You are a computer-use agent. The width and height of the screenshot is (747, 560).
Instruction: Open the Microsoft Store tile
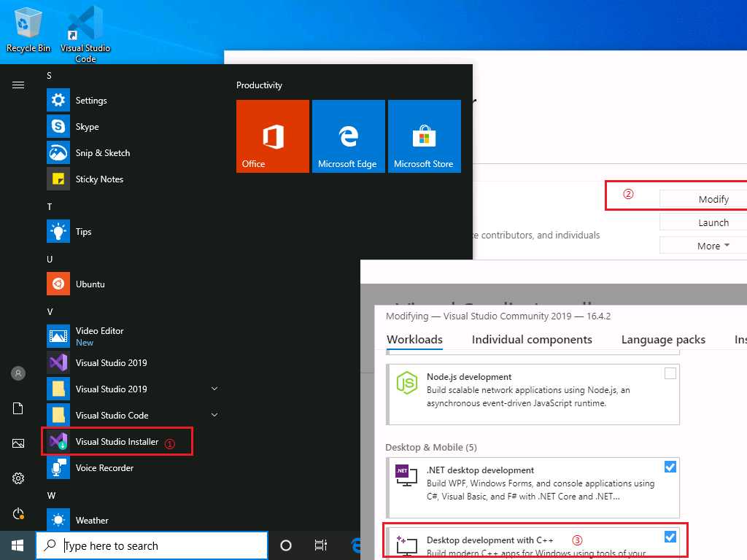click(x=425, y=136)
